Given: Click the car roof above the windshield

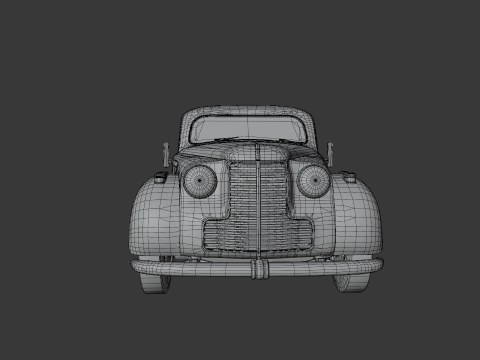Looking at the screenshot, I should tap(247, 111).
